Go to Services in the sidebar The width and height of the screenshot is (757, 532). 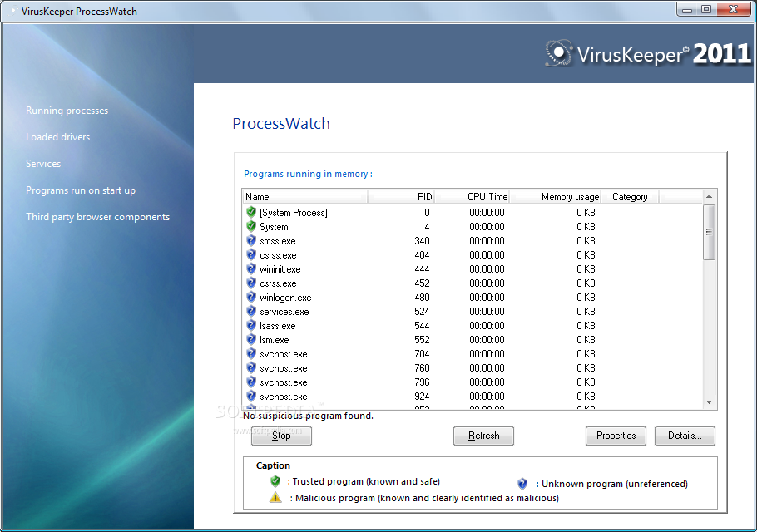click(43, 164)
